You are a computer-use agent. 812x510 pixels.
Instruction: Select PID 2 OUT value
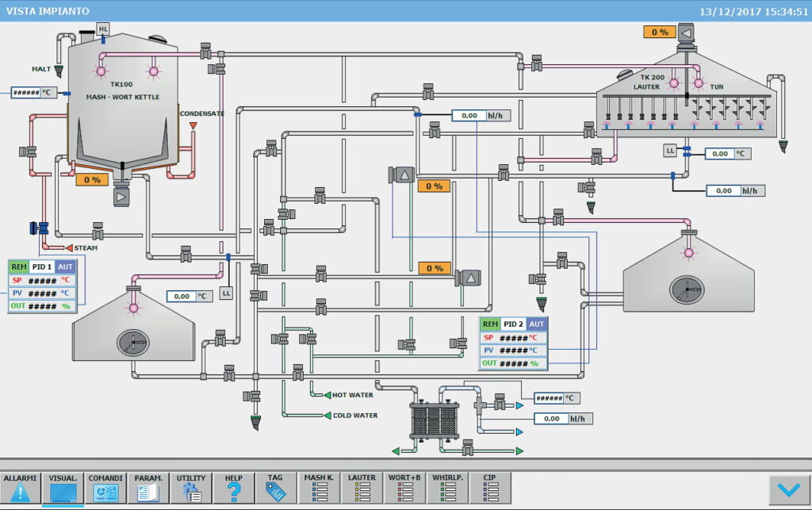pyautogui.click(x=514, y=363)
